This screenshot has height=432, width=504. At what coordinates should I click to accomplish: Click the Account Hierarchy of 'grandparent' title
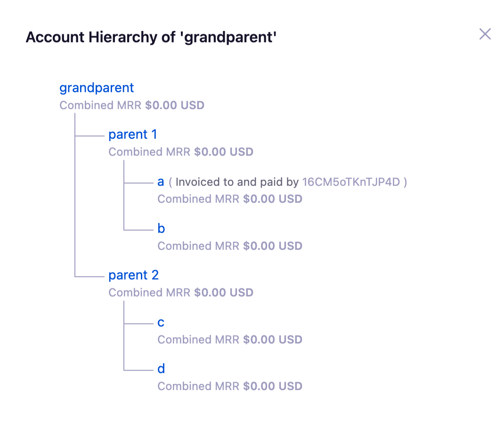pyautogui.click(x=151, y=37)
